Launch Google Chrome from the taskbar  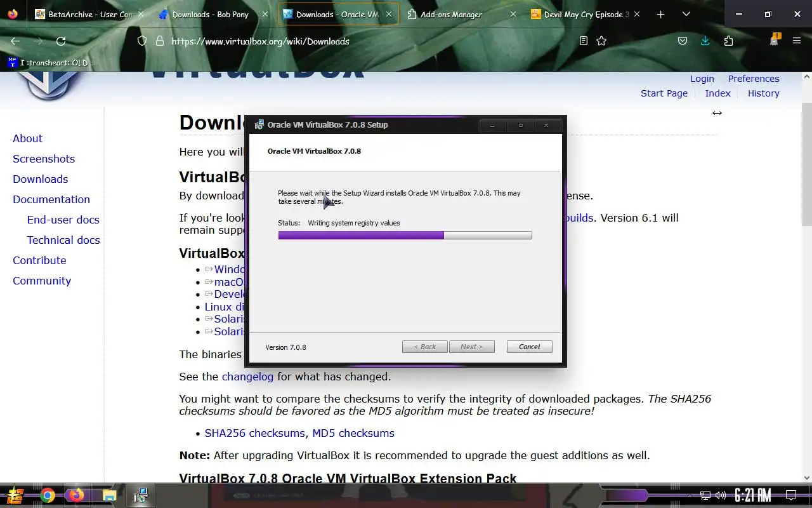47,495
